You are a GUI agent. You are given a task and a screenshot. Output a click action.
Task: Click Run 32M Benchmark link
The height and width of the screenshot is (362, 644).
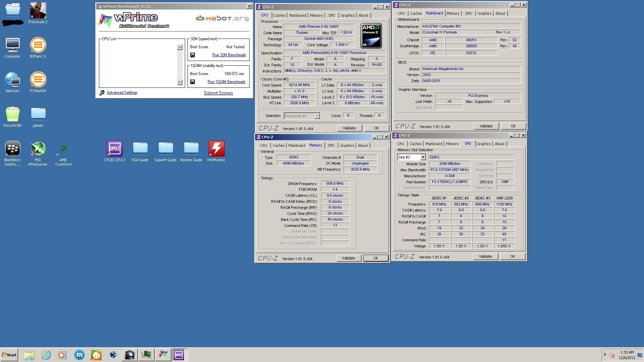(229, 55)
